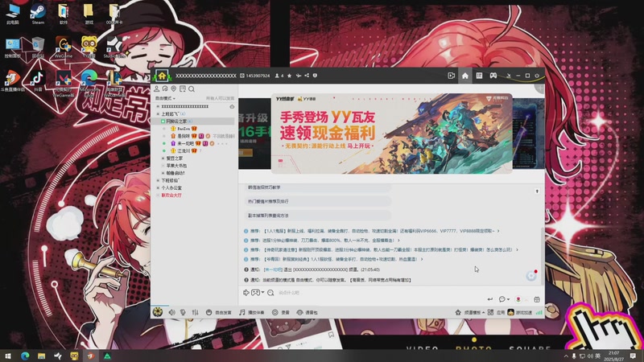Click the second suggested topic bubble starting with 热门
The height and width of the screenshot is (362, 644).
coord(317,202)
